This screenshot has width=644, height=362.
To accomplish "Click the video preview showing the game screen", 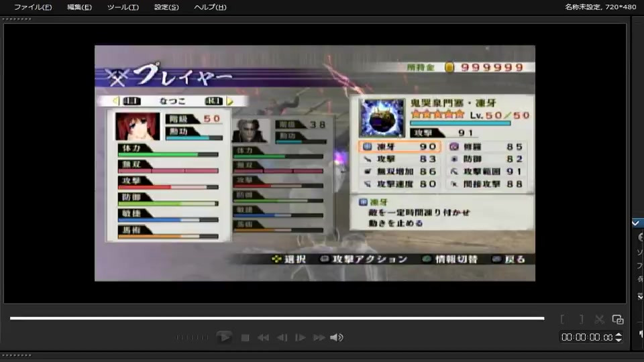I will point(315,163).
